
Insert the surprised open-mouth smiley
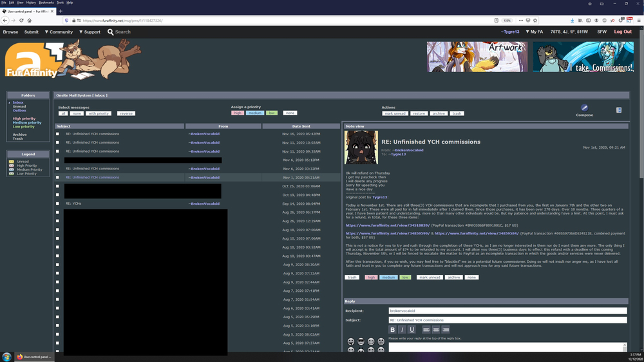click(x=381, y=341)
